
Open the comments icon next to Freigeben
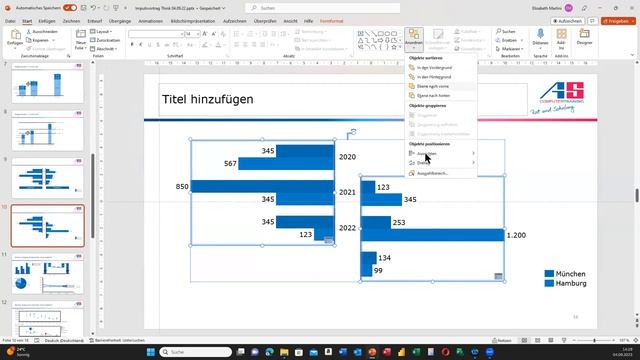click(x=593, y=21)
